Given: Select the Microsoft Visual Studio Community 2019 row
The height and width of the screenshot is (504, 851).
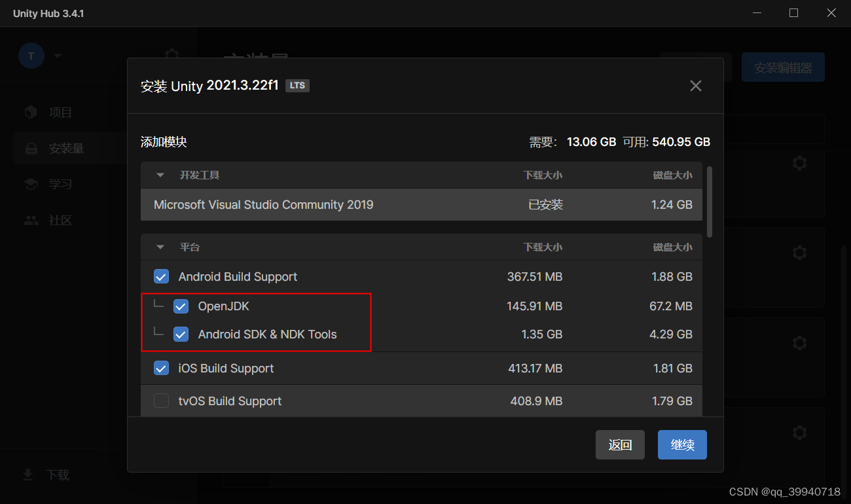Looking at the screenshot, I should (x=422, y=205).
